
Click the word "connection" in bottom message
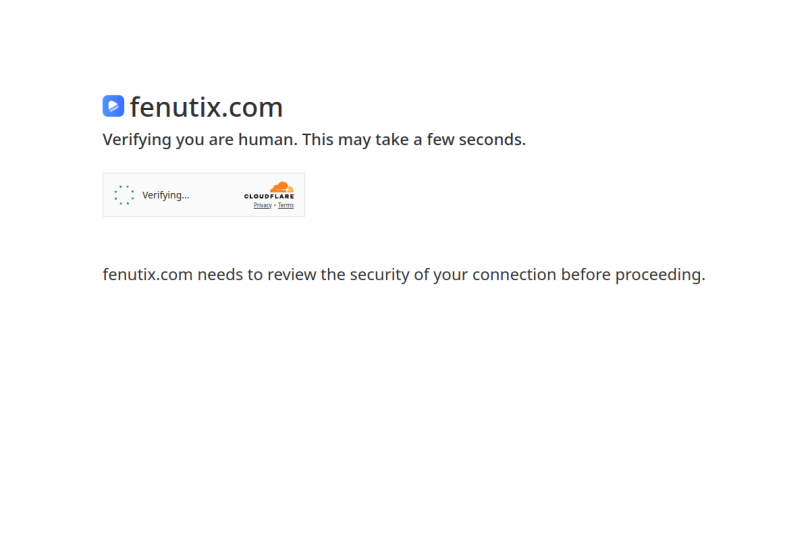(x=514, y=274)
